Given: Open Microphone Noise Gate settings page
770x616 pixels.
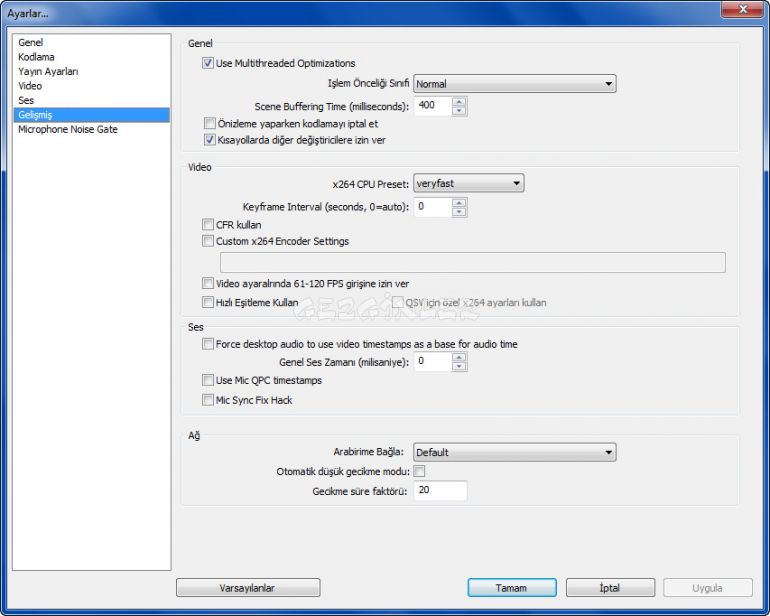Looking at the screenshot, I should click(67, 129).
